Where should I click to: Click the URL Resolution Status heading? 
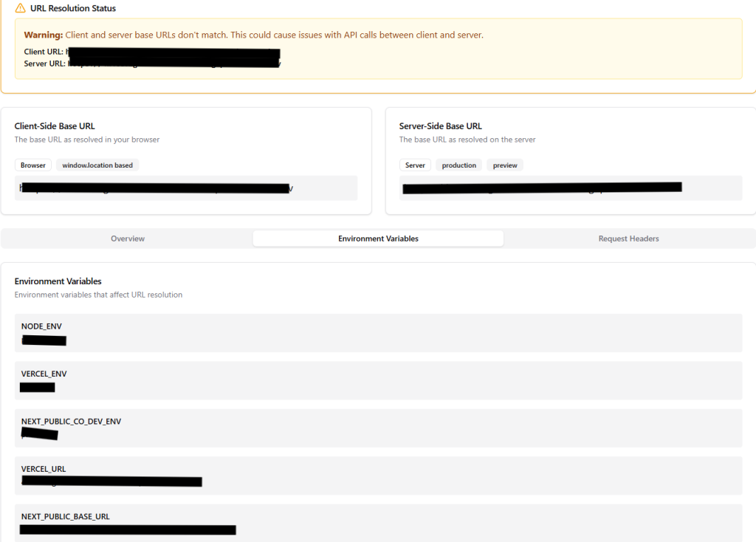tap(72, 8)
